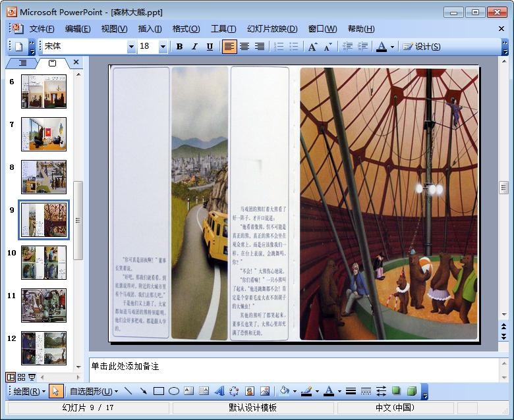Insert WordArt
This screenshot has width=514, height=420.
(x=219, y=391)
